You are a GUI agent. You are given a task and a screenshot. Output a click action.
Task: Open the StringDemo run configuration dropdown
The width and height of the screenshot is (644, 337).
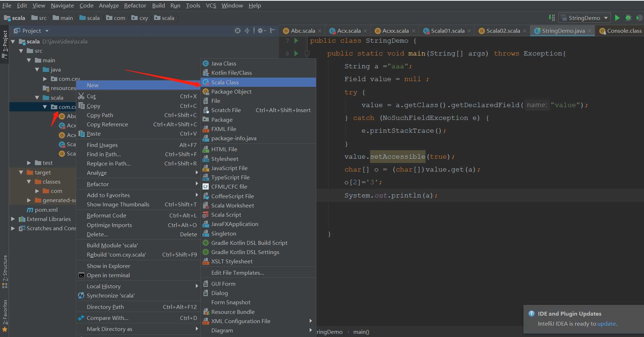coord(585,18)
